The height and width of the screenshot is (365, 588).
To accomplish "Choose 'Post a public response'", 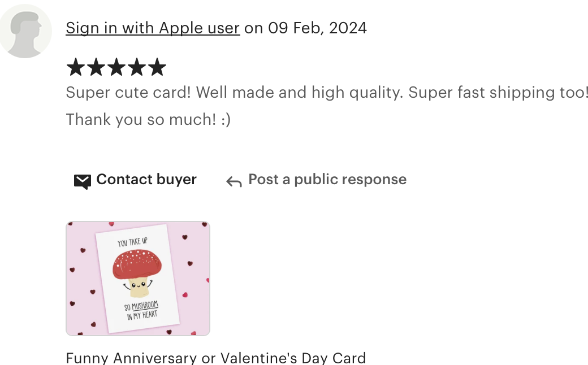I will click(327, 180).
